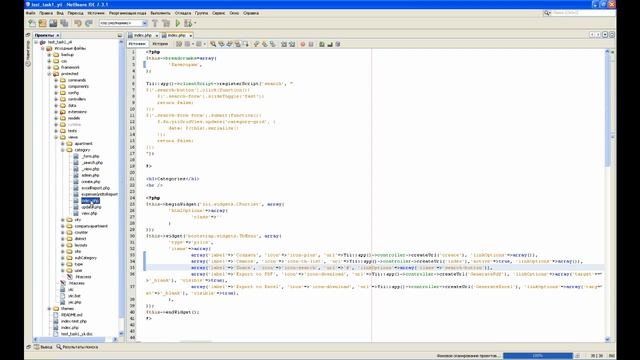Click the Redo toolbar icon
The height and width of the screenshot is (360, 640).
(89, 23)
